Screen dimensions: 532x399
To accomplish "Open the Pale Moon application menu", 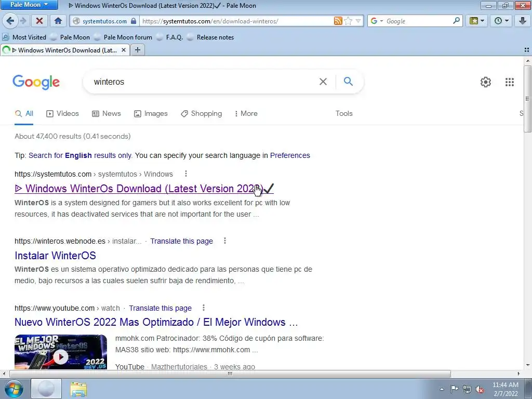I will point(29,5).
